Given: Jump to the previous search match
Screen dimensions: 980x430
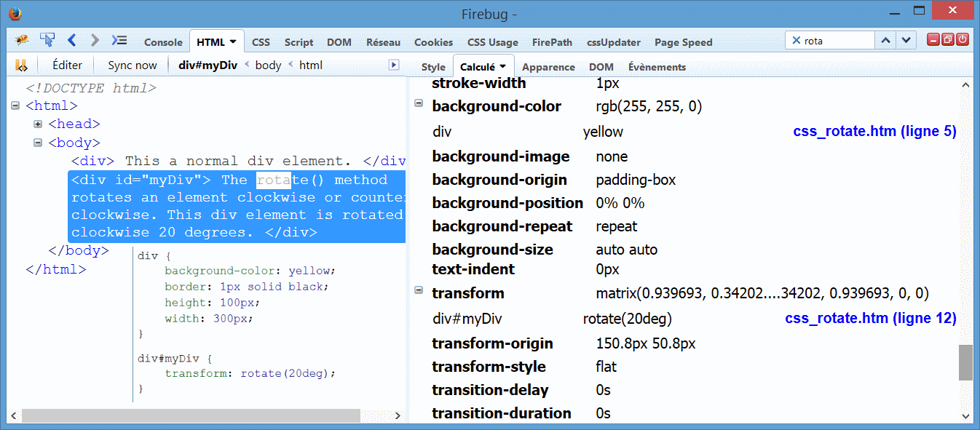Looking at the screenshot, I should tap(885, 41).
